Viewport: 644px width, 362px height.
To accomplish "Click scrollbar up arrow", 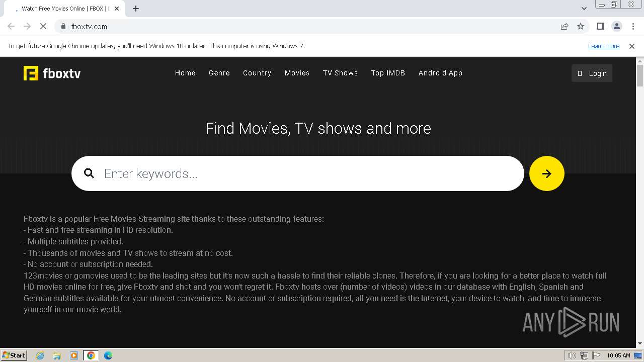I will (640, 61).
